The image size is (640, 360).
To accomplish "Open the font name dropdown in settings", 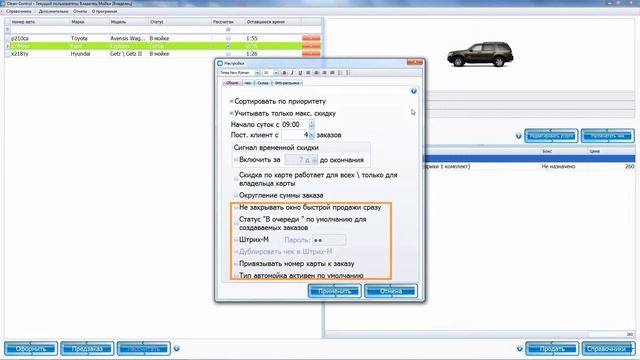I will (x=257, y=73).
